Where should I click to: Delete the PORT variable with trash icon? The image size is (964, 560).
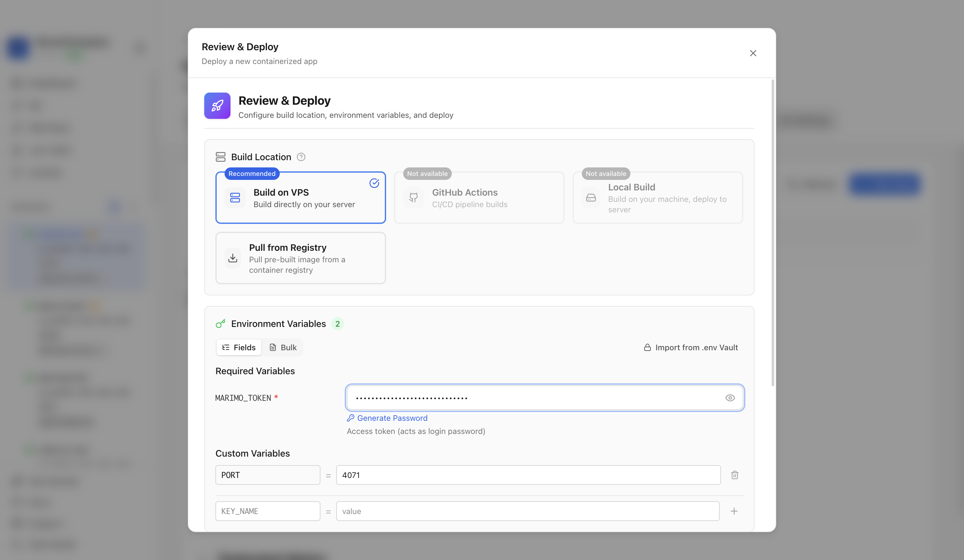tap(734, 475)
